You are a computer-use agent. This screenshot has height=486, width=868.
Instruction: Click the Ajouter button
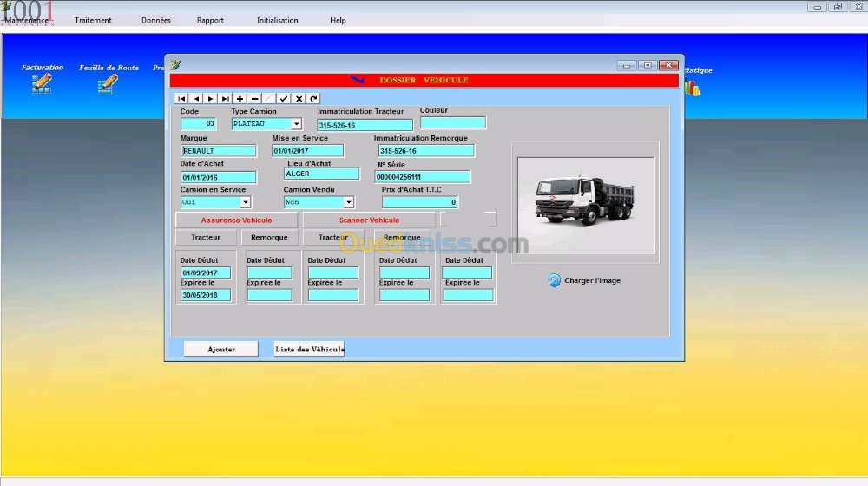point(221,349)
